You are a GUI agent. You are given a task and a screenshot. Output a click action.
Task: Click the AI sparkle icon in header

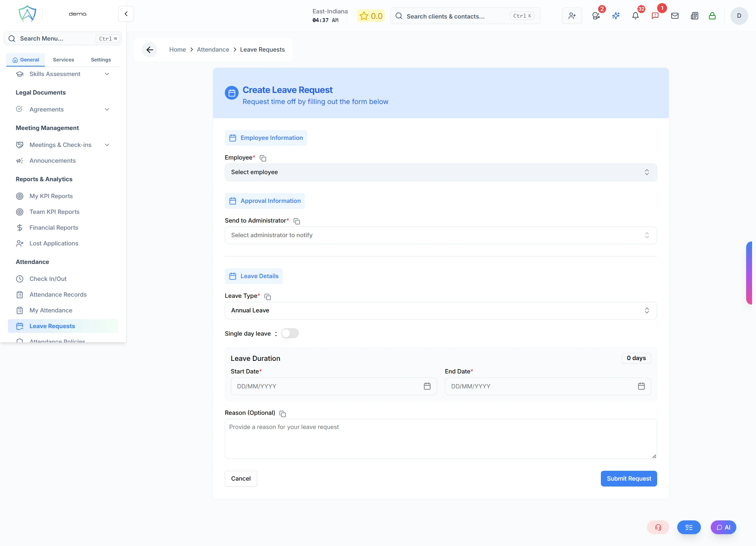coord(616,16)
